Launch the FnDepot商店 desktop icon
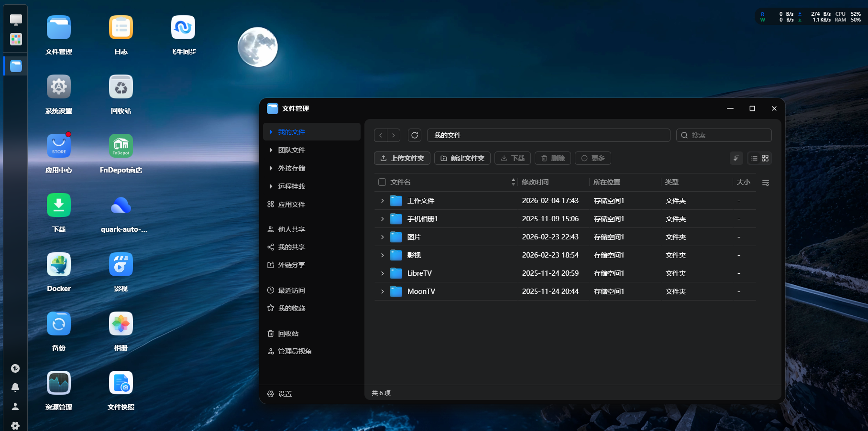Screen dimensions: 868x431 pyautogui.click(x=121, y=146)
